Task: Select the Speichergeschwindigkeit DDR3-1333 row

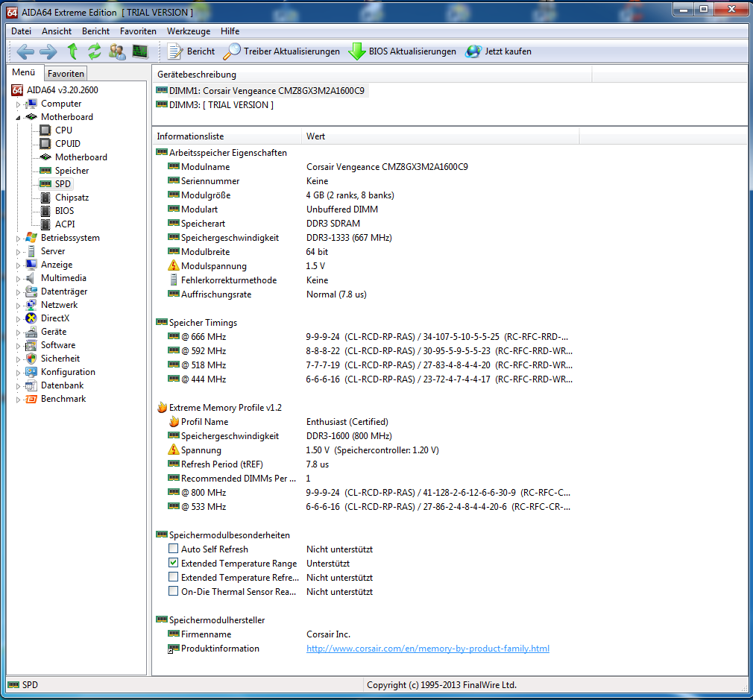Action: [x=368, y=238]
